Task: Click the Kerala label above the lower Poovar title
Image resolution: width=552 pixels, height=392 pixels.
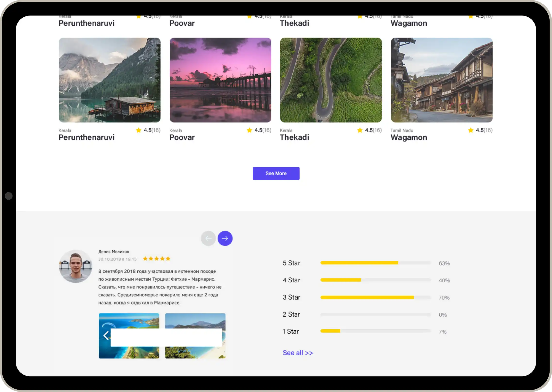Action: (x=176, y=131)
